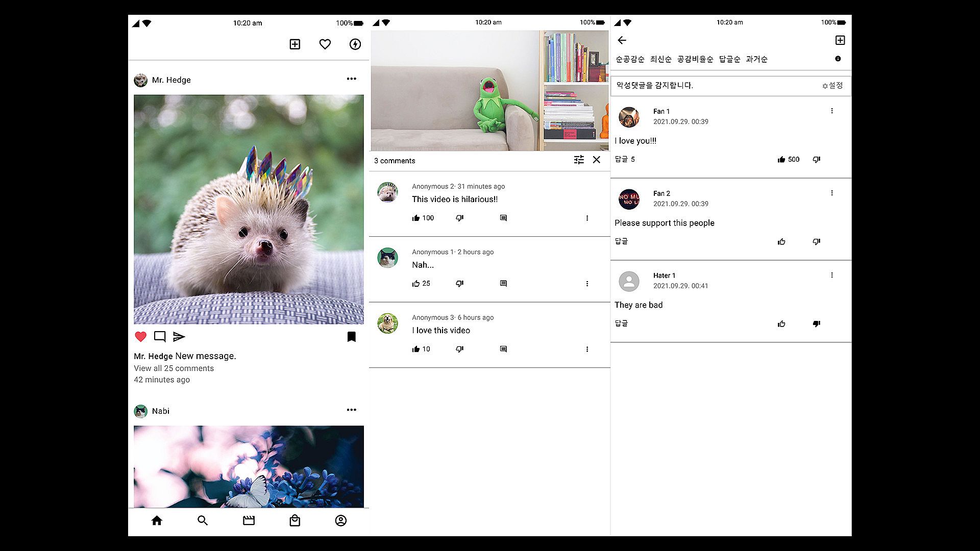Open vertical dots menu on Fan 1 comment
Screen dimensions: 980x551
(832, 111)
